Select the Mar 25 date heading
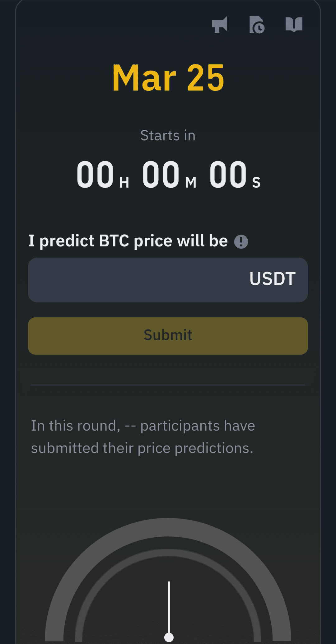This screenshot has width=336, height=644. tap(168, 78)
